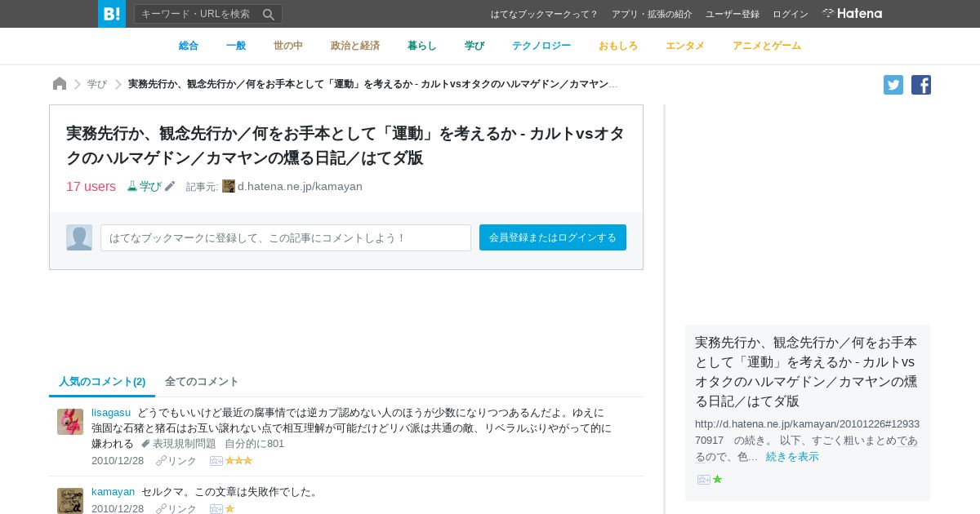
Task: Click the 自分的に801 tag
Action: (255, 444)
